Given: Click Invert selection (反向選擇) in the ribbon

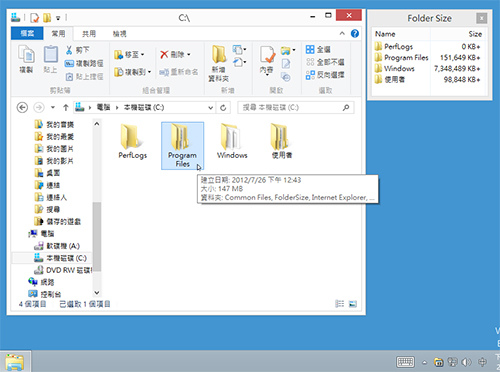Looking at the screenshot, I should (x=325, y=75).
